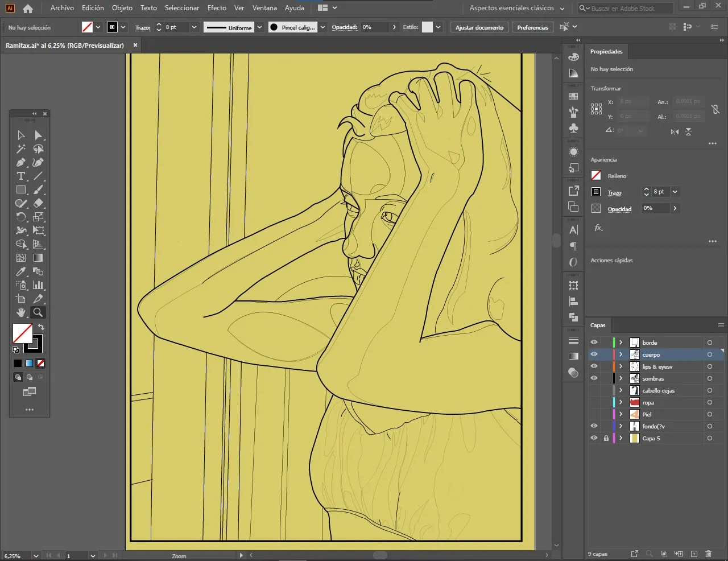Select the Magic Wand tool
Screen dimensions: 728x561
point(21,148)
